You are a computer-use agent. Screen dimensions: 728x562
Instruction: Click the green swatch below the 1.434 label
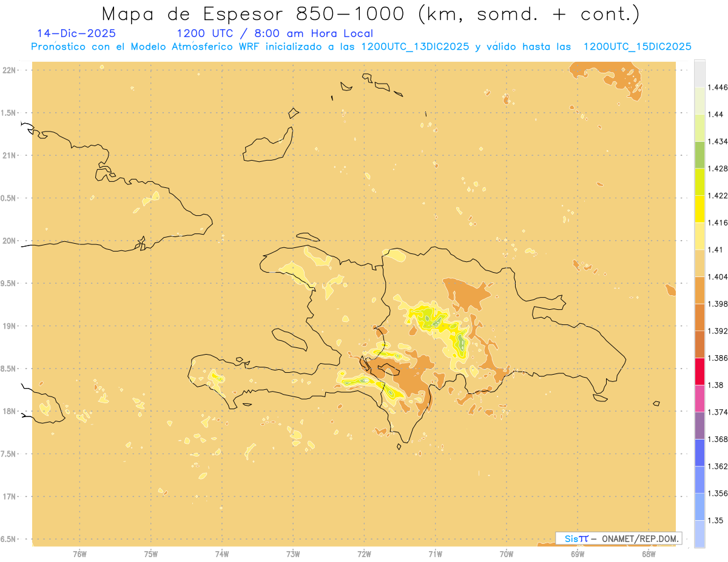coord(699,155)
